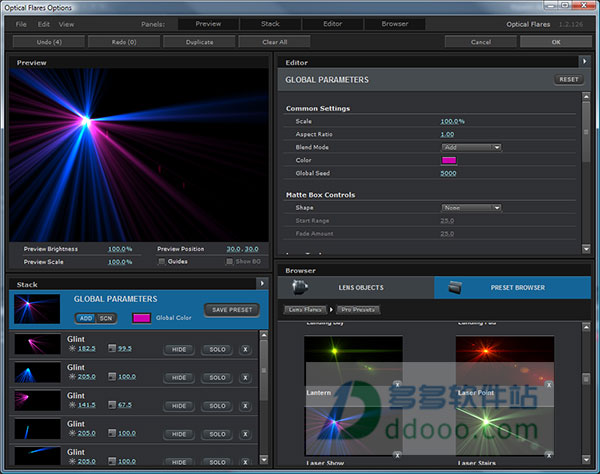
Task: Click the Preset Browser folder icon
Action: click(x=455, y=287)
